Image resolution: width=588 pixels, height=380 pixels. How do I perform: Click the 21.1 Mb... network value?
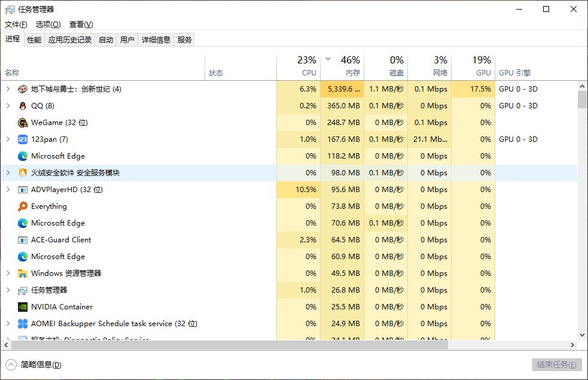point(429,139)
